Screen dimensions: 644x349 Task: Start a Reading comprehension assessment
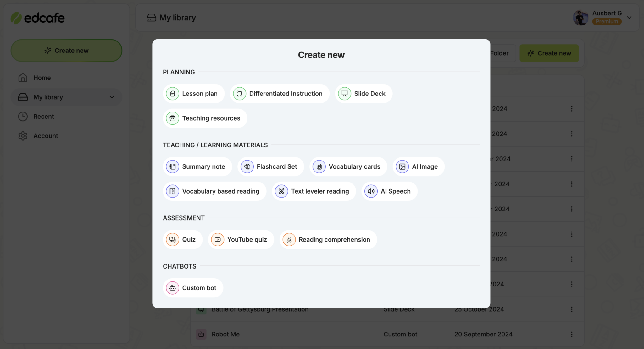click(x=328, y=239)
